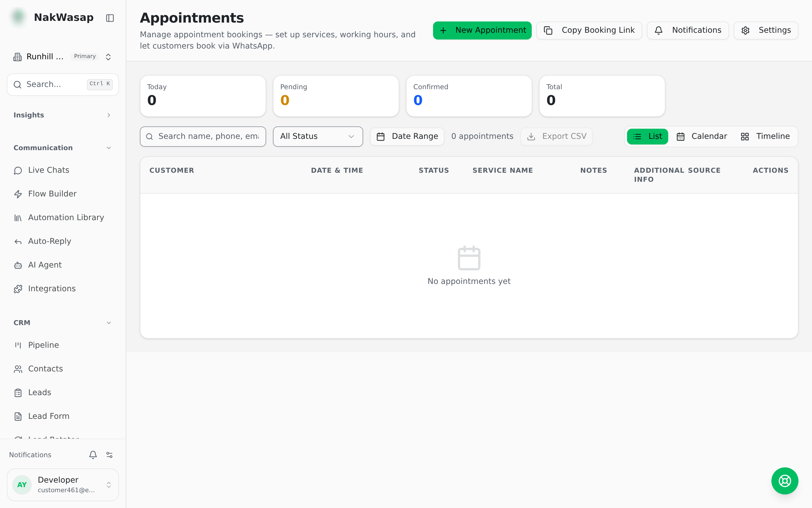Screen dimensions: 812x508
Task: Open the Date Range picker
Action: [407, 136]
